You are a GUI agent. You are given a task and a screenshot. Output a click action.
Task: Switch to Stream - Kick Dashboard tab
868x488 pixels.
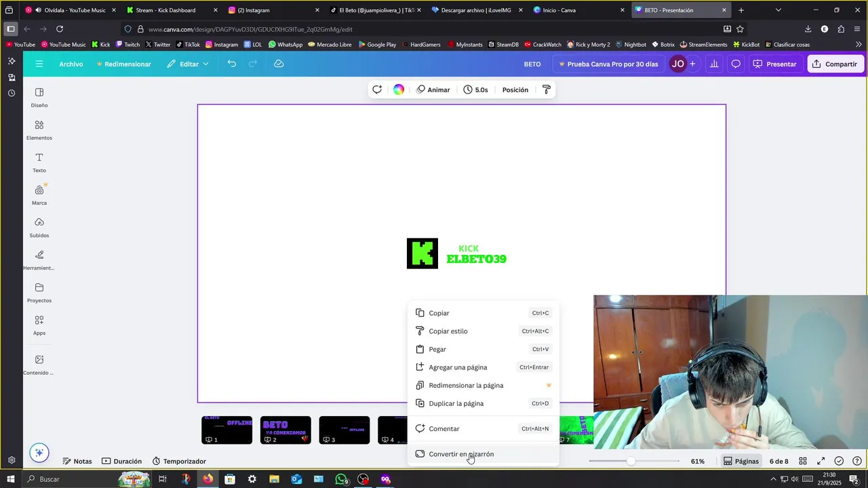tap(172, 10)
